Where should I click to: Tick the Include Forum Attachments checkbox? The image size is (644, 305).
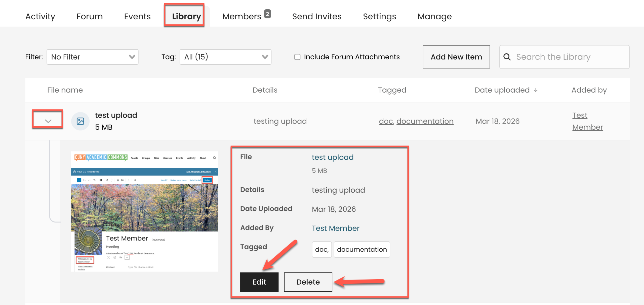click(297, 57)
